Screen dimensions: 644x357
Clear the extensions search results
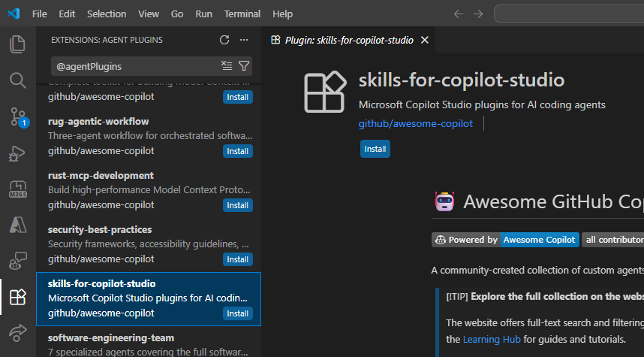[227, 66]
